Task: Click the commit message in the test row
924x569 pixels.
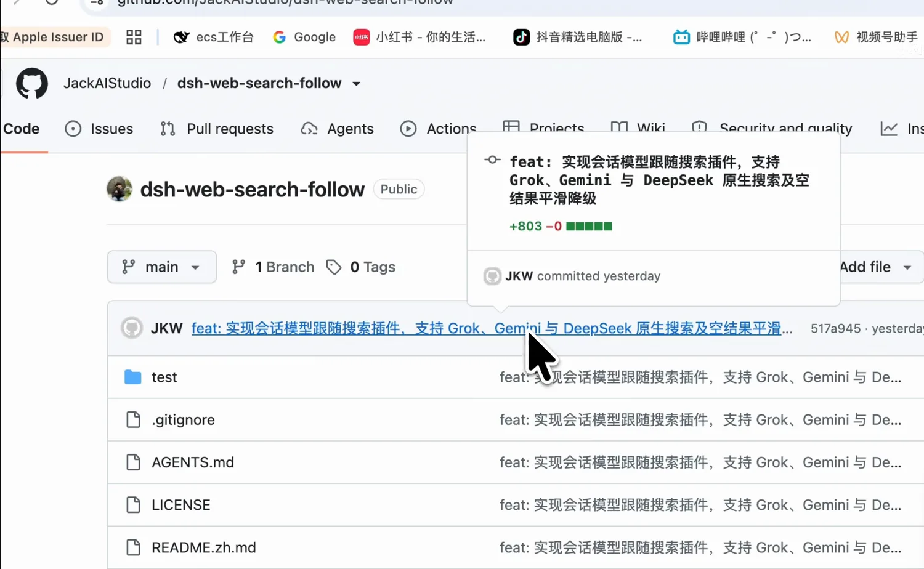Action: [x=700, y=377]
